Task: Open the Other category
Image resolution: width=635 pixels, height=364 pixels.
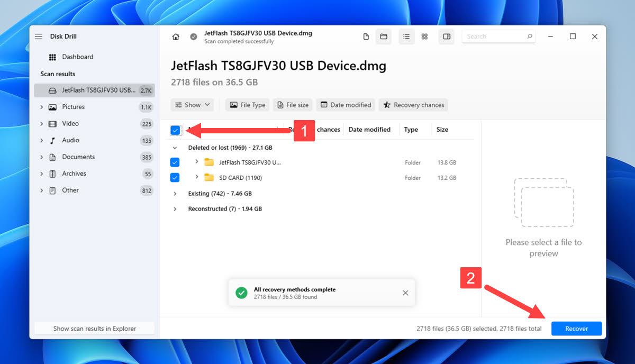Action: (x=70, y=190)
